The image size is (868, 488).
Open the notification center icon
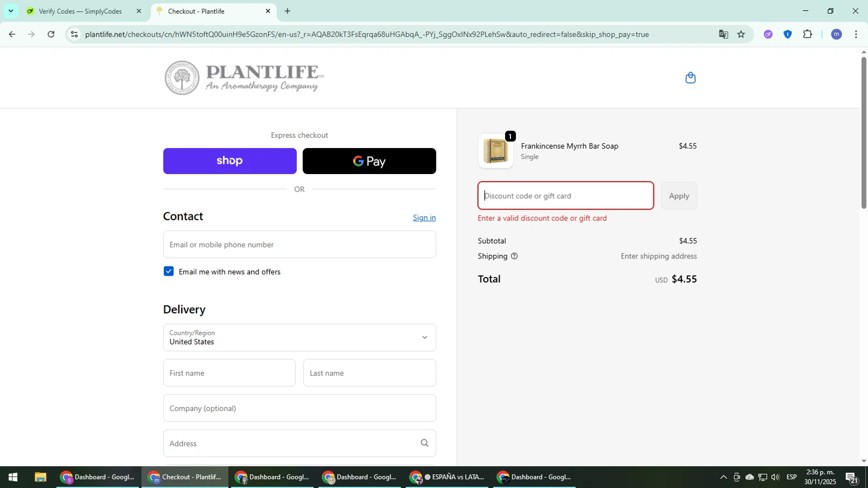pos(852,477)
